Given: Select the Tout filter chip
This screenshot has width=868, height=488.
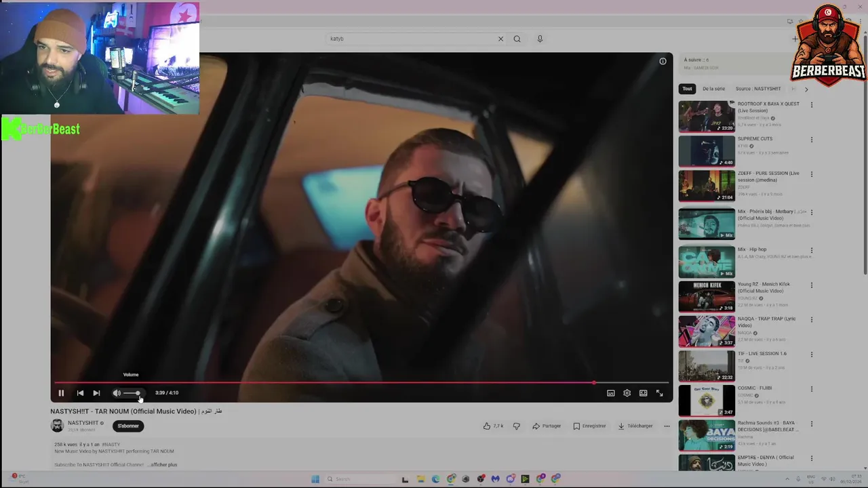Looking at the screenshot, I should tap(688, 89).
